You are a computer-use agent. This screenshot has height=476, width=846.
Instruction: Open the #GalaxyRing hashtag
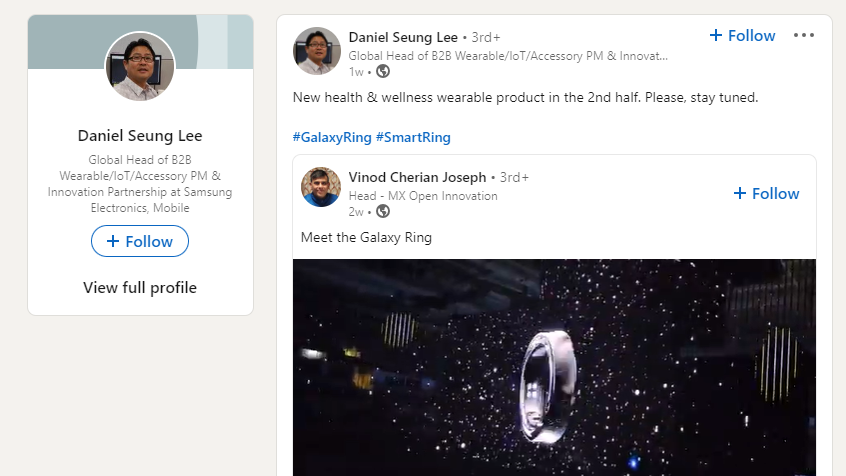click(x=332, y=137)
